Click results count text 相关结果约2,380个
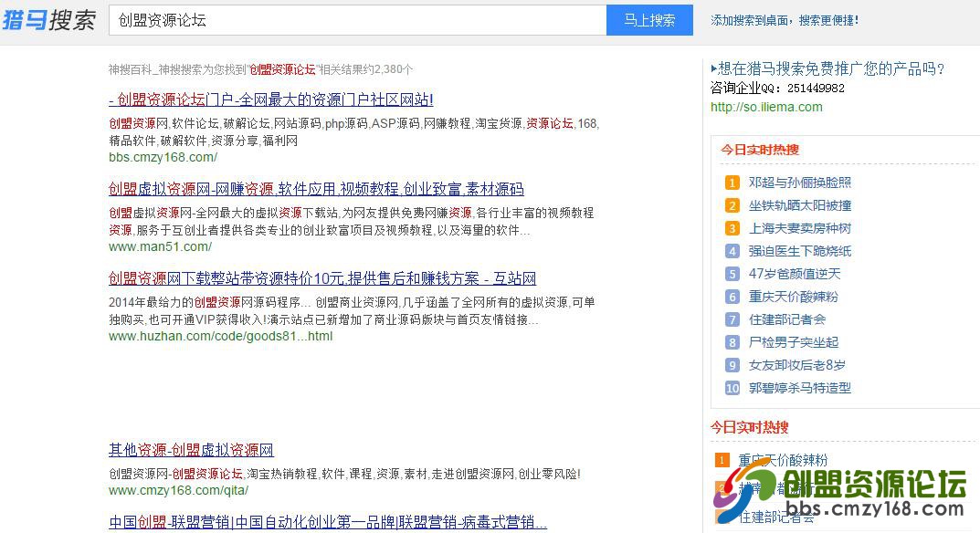 [x=365, y=69]
